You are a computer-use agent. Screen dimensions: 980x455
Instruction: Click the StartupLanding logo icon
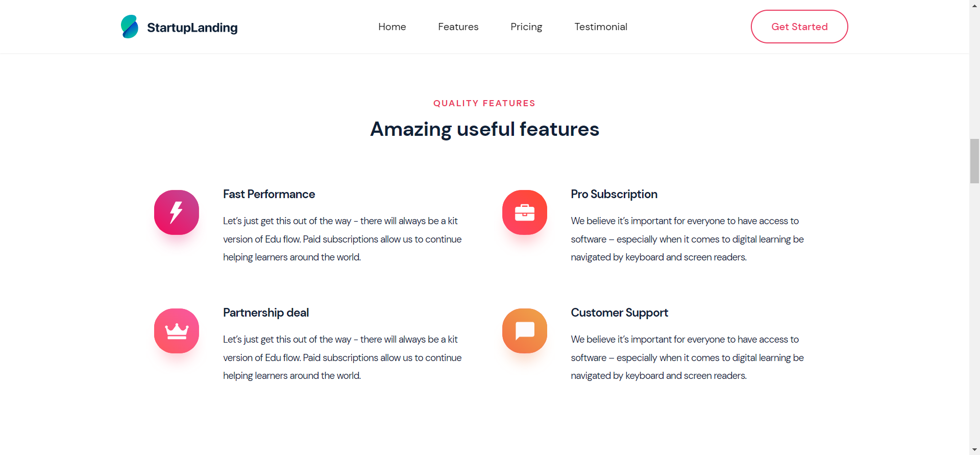(x=130, y=27)
